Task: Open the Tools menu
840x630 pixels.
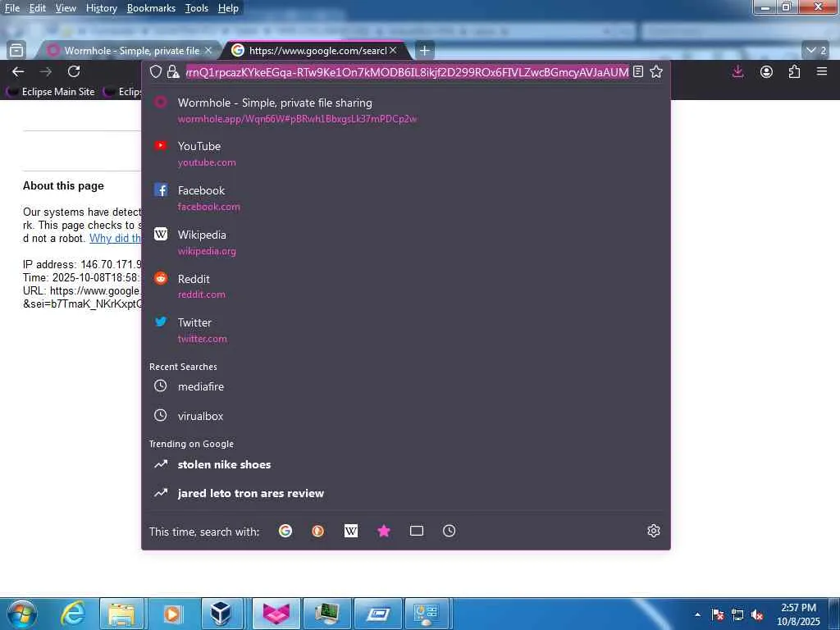Action: (197, 8)
